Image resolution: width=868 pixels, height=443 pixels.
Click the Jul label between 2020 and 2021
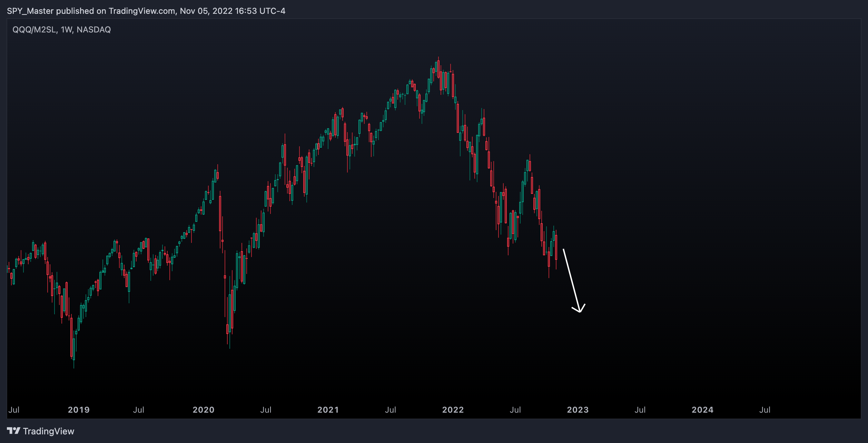(x=266, y=410)
